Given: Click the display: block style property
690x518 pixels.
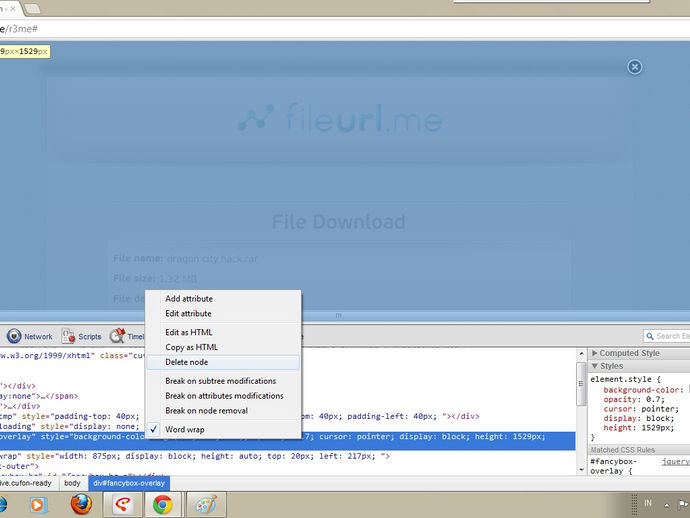Looking at the screenshot, I should pos(639,418).
